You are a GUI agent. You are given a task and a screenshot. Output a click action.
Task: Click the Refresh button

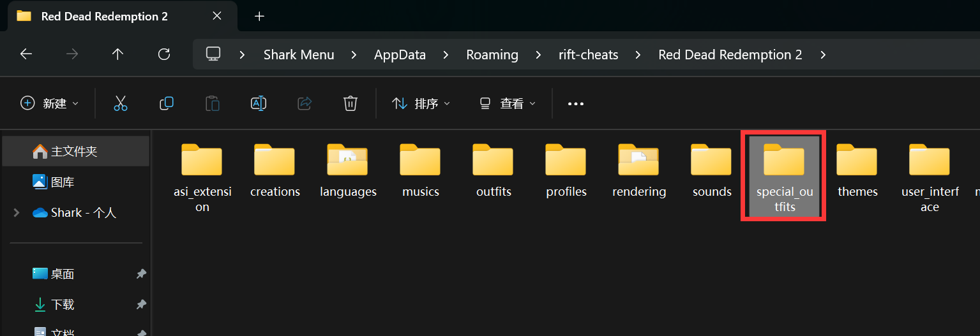[164, 54]
